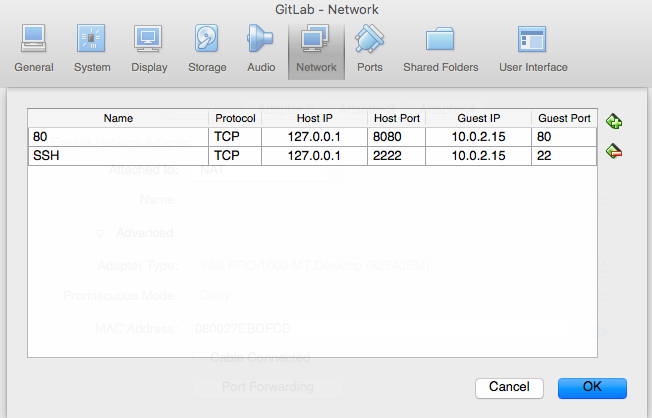Select the rule named 80

(x=117, y=137)
